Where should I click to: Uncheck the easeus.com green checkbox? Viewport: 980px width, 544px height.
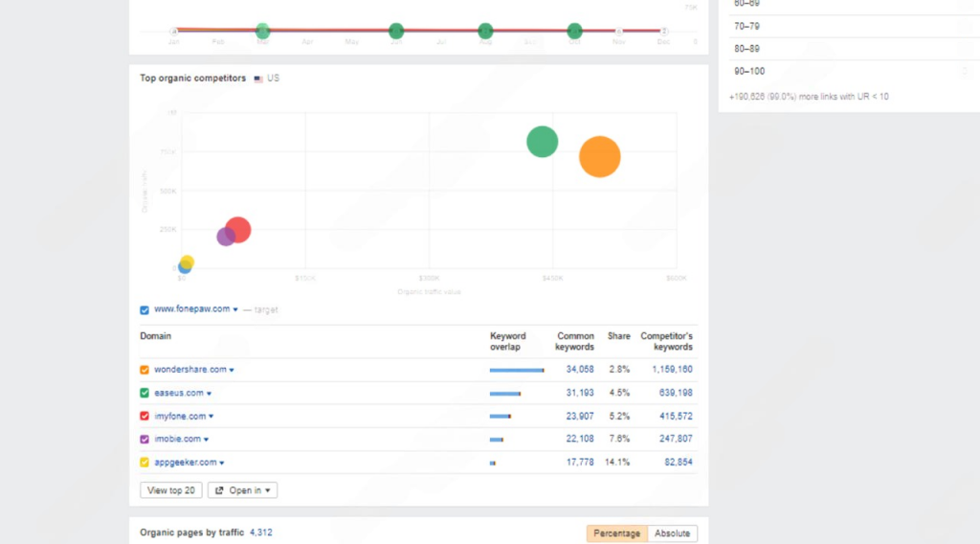click(145, 394)
